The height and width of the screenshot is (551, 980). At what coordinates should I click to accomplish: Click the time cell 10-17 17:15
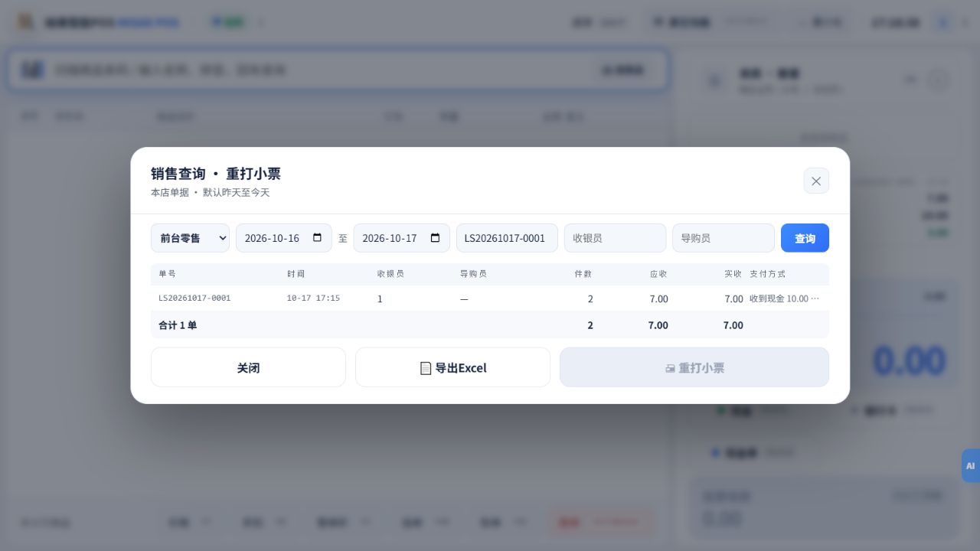pyautogui.click(x=313, y=298)
